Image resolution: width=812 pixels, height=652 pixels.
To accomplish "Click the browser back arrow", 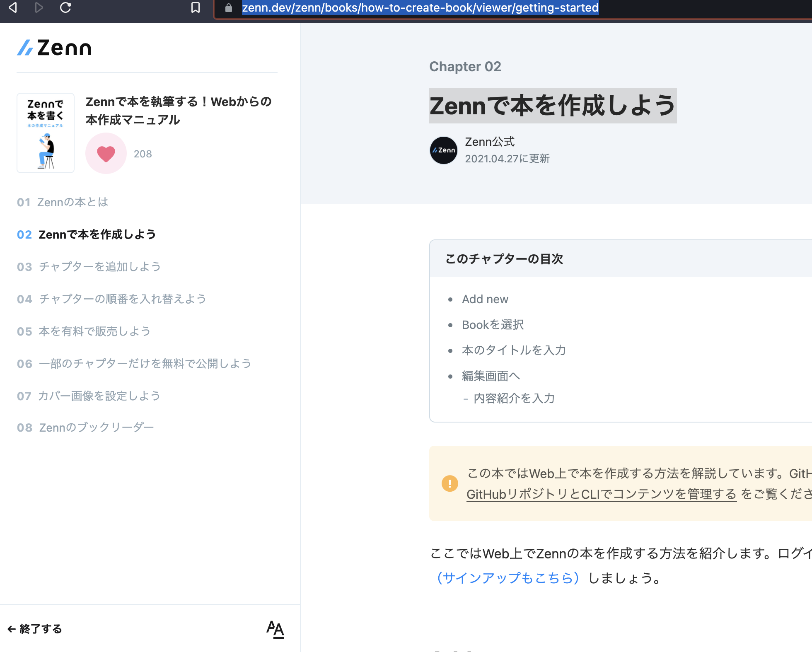I will (12, 7).
